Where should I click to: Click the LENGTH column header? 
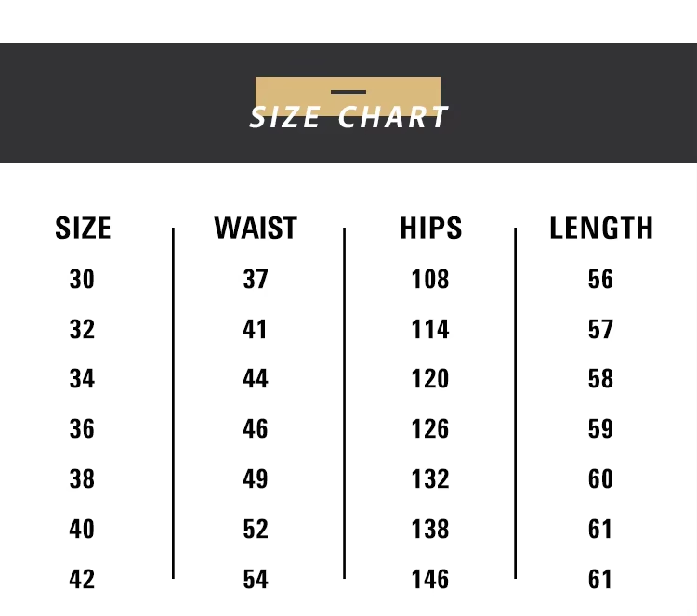[x=601, y=229]
